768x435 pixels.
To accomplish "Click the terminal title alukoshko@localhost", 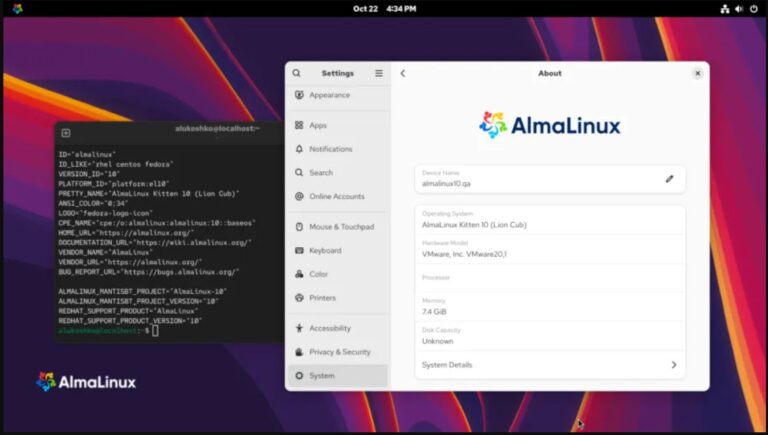I will [217, 128].
